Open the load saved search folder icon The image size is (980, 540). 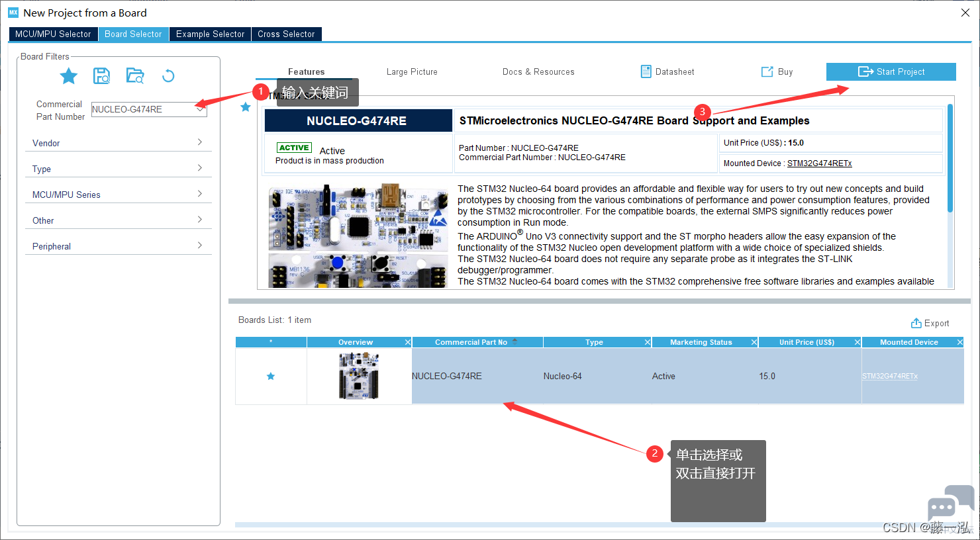tap(135, 76)
